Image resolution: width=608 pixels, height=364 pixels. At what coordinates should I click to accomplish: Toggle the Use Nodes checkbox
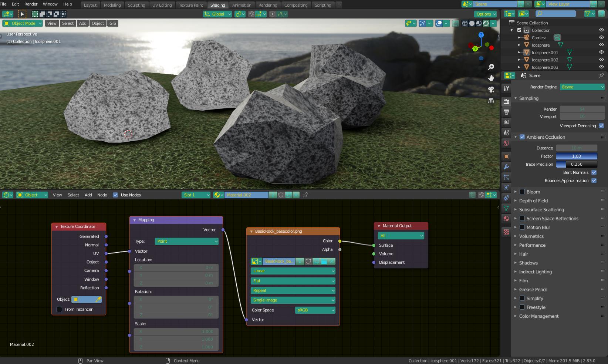point(115,195)
